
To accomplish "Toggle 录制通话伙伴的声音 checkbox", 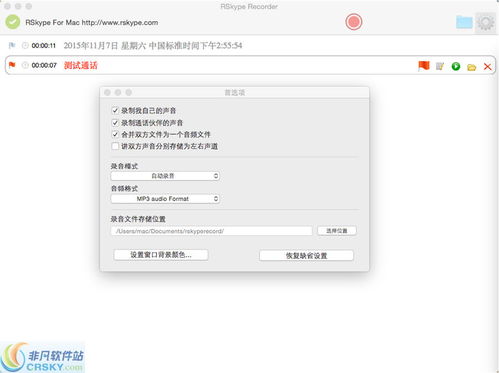I will click(115, 122).
